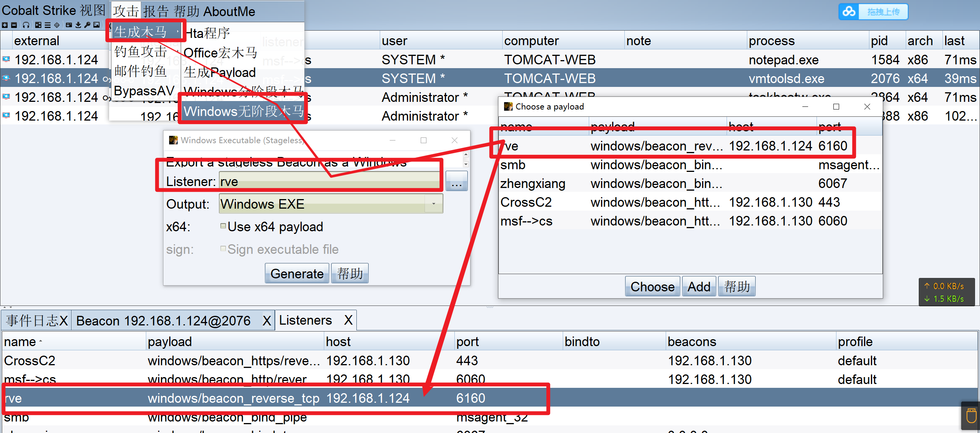Click Choose in payload dialog
The image size is (980, 433).
pos(652,286)
